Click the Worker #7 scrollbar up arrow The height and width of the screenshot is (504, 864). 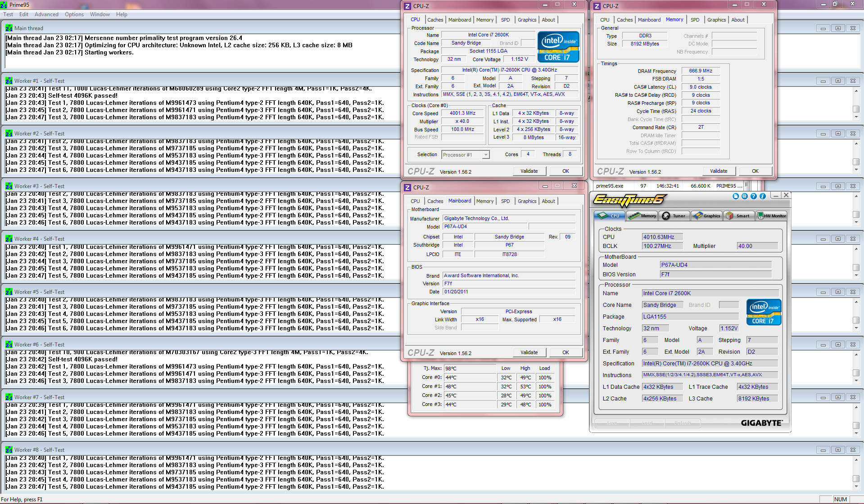[856, 407]
